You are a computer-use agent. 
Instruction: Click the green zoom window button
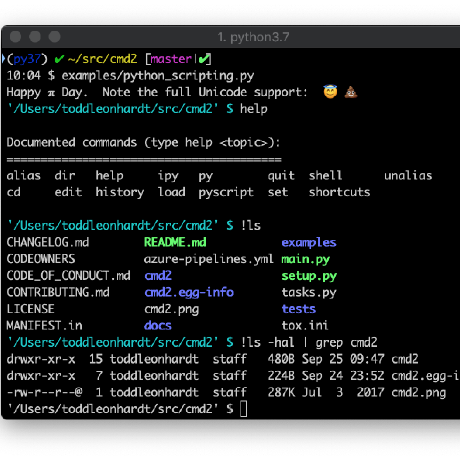pos(55,37)
